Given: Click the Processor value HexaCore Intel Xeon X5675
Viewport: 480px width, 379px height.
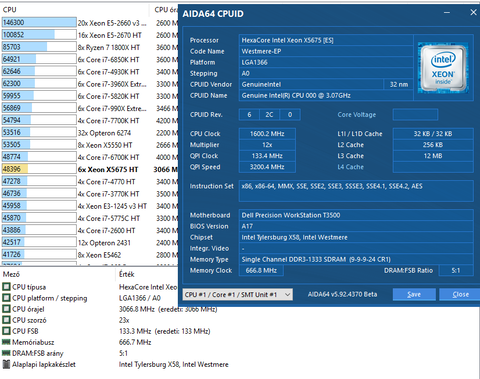Looking at the screenshot, I should 326,40.
